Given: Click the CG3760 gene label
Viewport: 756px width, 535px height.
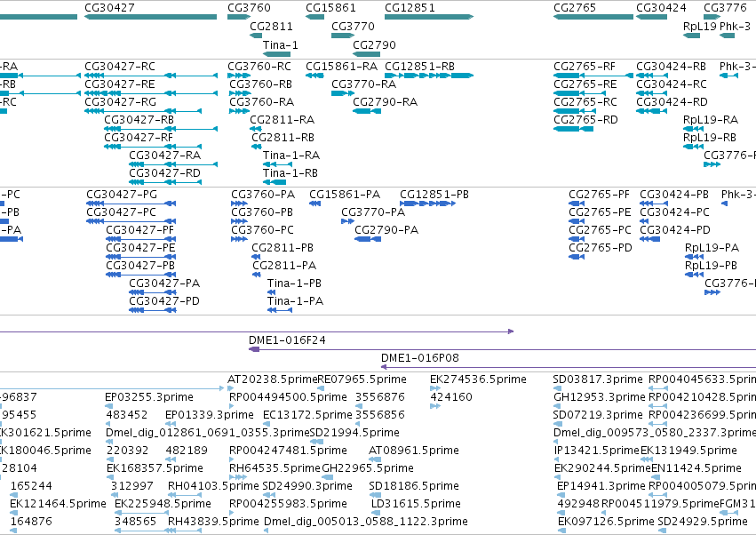Looking at the screenshot, I should [x=249, y=8].
